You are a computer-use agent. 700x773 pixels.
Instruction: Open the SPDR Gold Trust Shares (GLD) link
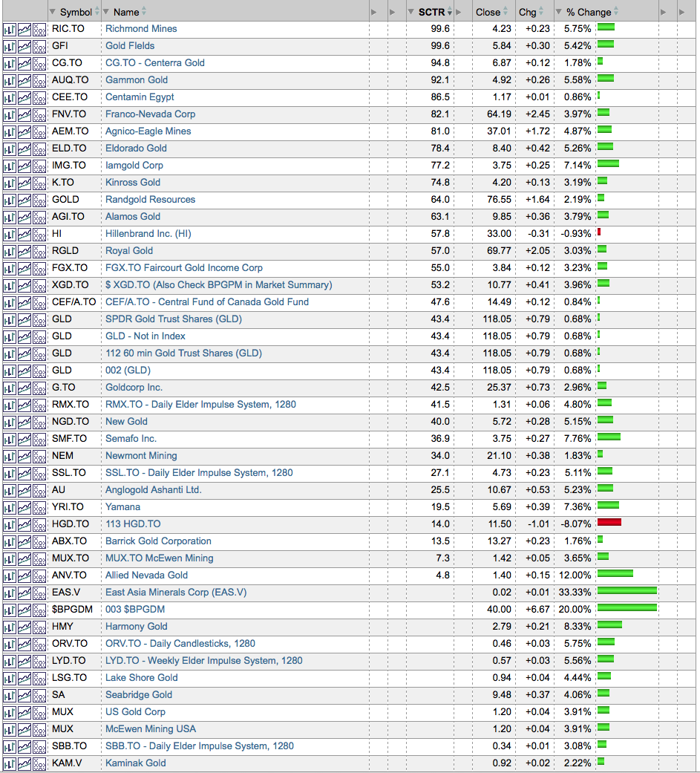click(x=174, y=319)
